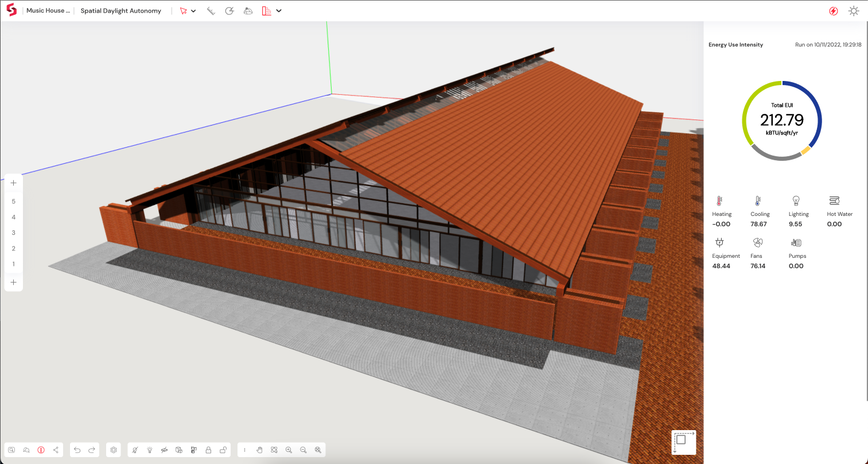Undo the last action
Image resolution: width=868 pixels, height=464 pixels.
[x=77, y=450]
